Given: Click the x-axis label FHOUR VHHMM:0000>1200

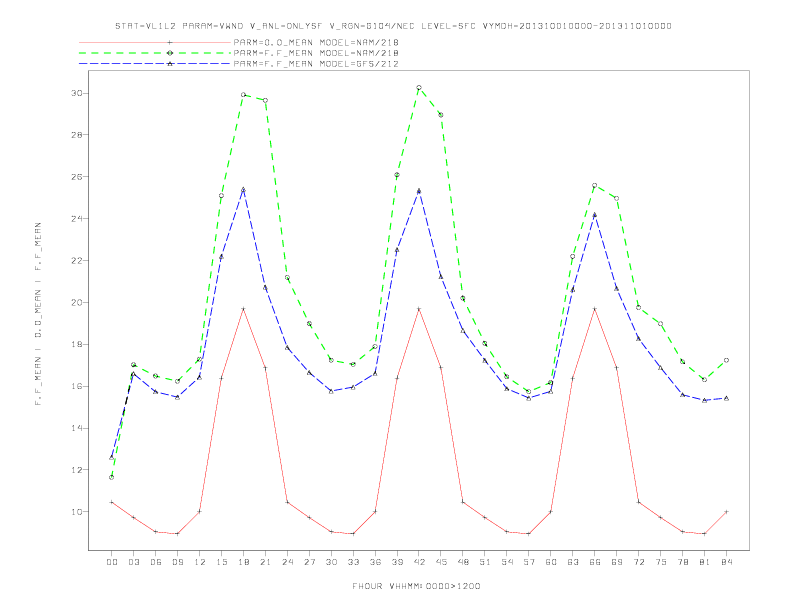Looking at the screenshot, I should pyautogui.click(x=416, y=586).
